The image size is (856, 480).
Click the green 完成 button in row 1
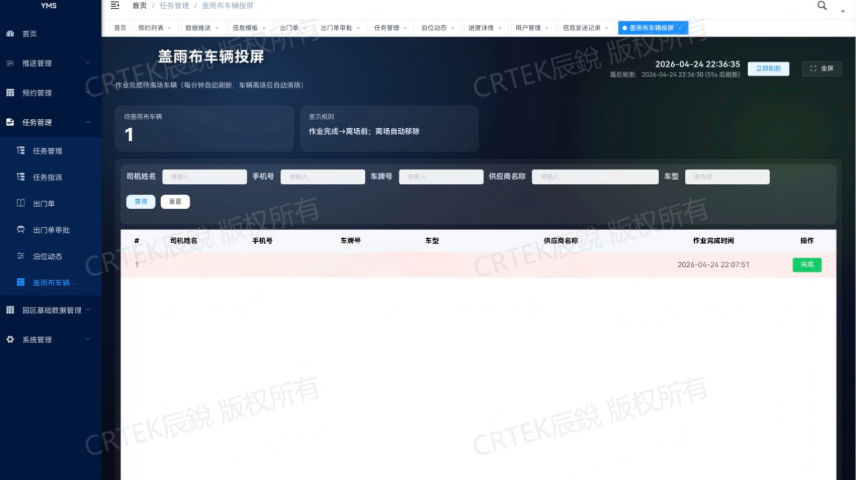[807, 265]
